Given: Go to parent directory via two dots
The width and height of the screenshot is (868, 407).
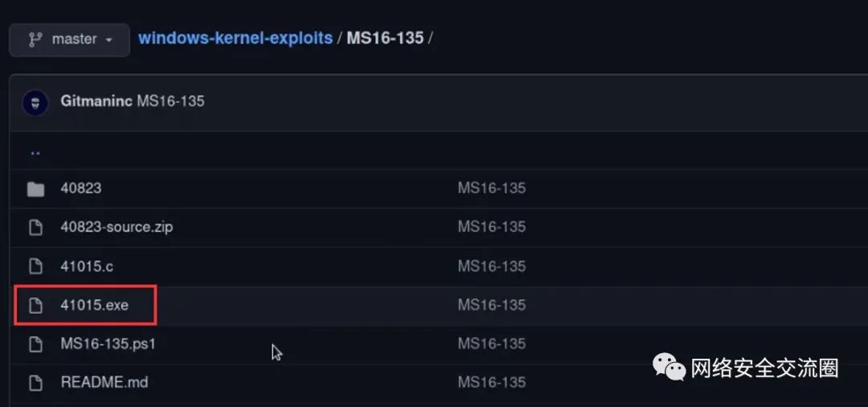Looking at the screenshot, I should click(x=35, y=151).
